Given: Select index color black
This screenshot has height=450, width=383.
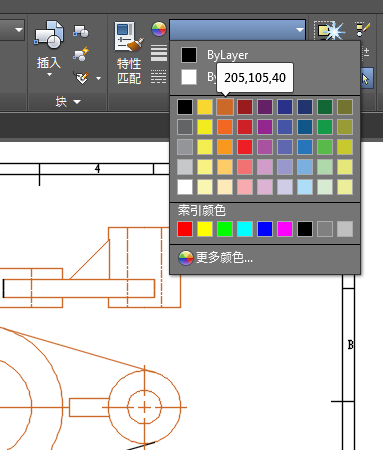Looking at the screenshot, I should [x=305, y=229].
